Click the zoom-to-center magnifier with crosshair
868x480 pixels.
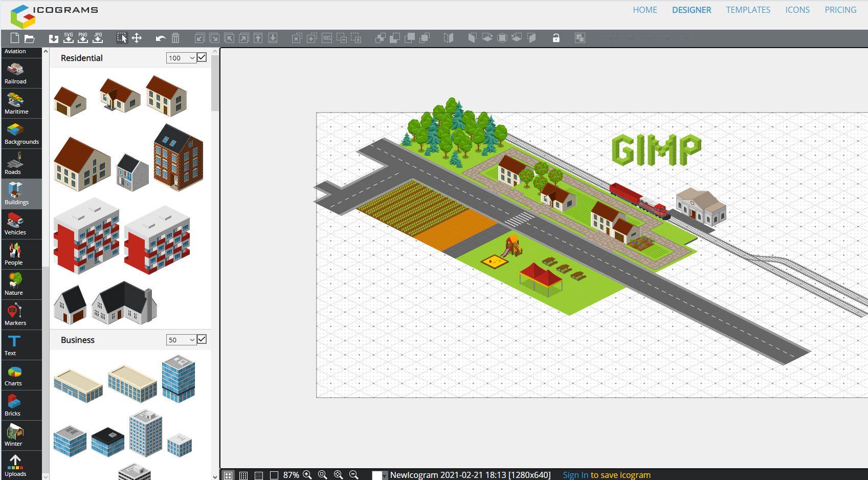(x=338, y=474)
